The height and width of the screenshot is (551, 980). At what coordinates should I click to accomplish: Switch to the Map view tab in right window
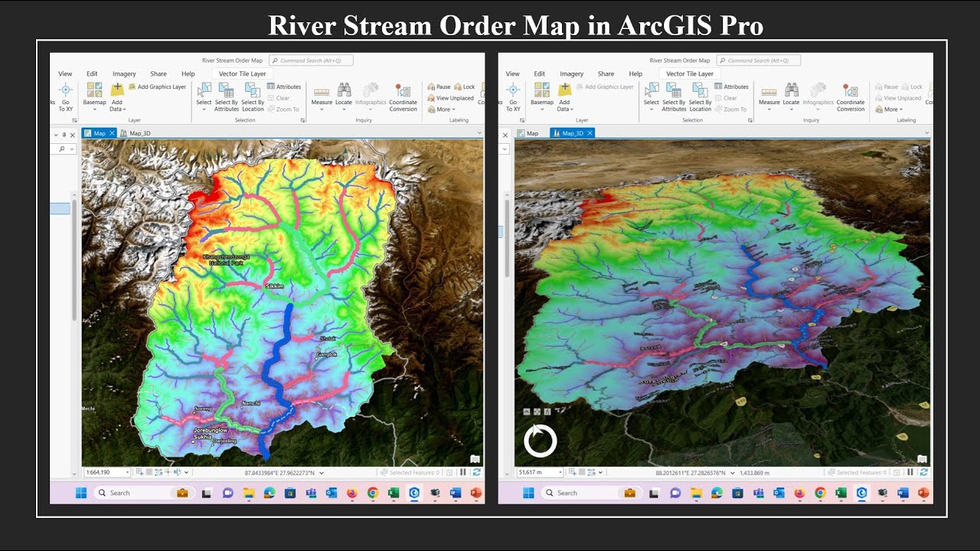pos(528,133)
